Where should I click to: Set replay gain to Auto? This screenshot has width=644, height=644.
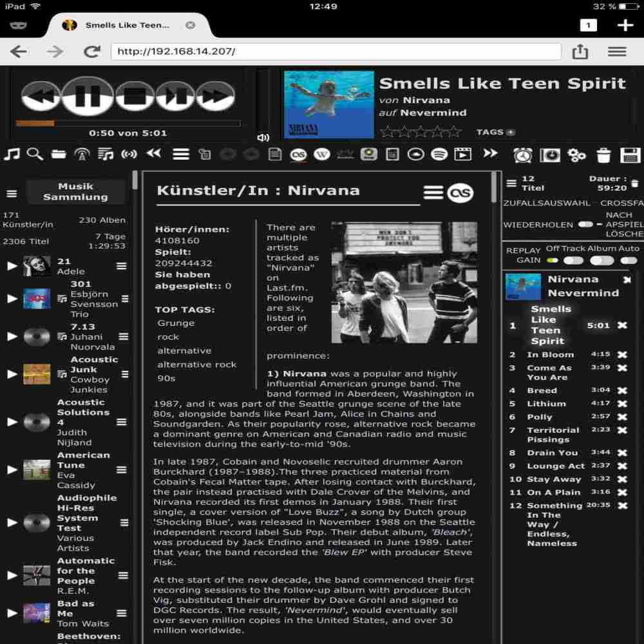(x=629, y=260)
